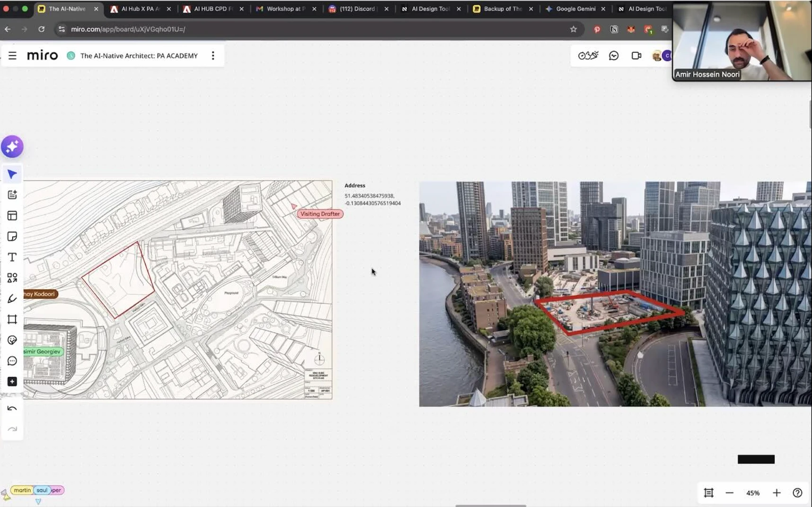
Task: Open board options three-dot menu
Action: [213, 56]
